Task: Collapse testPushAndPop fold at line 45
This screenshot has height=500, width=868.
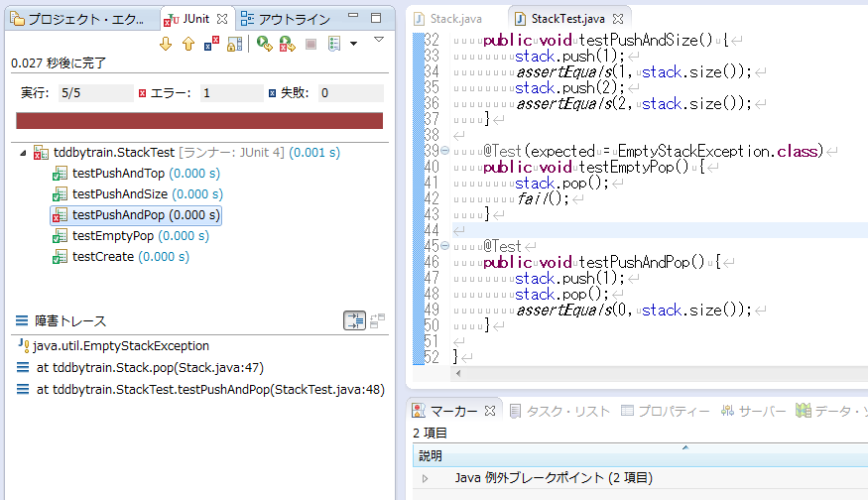Action: coord(444,246)
